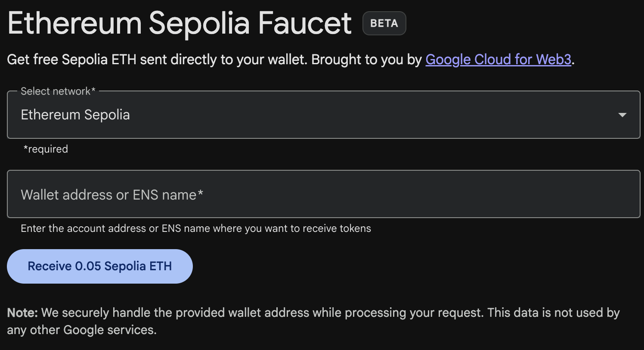The image size is (644, 350).
Task: Click the wallet address input field
Action: point(322,194)
